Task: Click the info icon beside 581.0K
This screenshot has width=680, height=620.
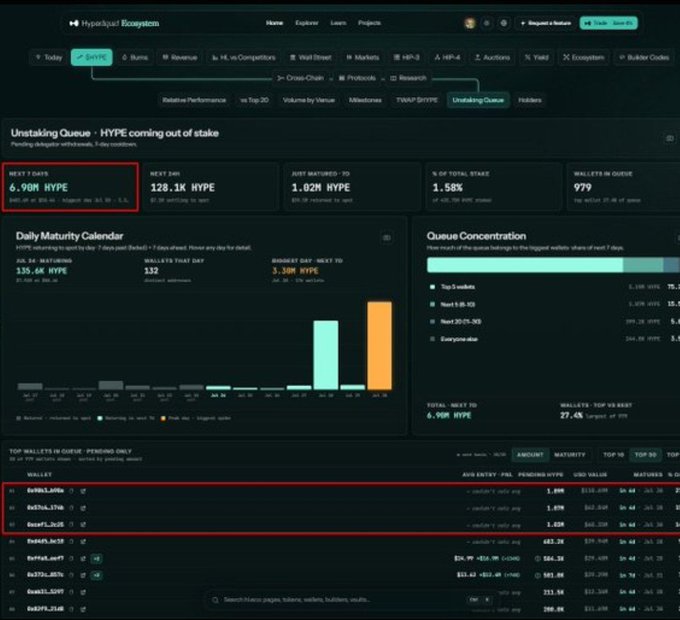Action: click(x=538, y=575)
